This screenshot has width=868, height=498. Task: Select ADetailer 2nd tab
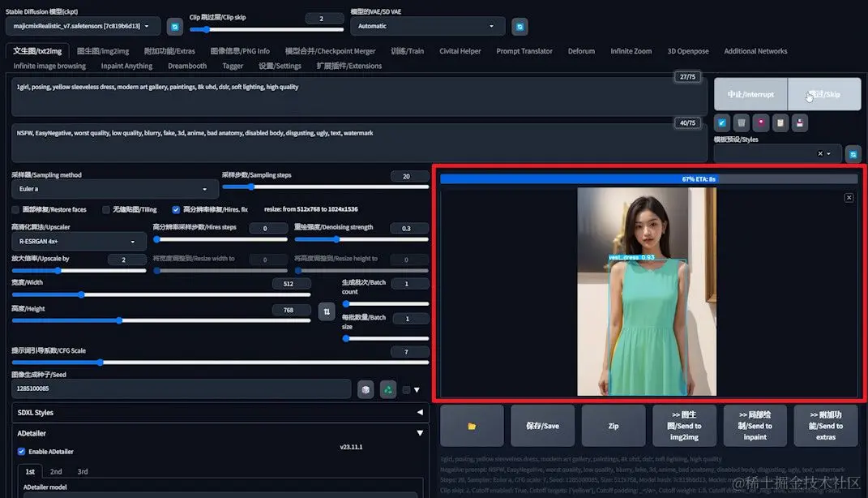56,471
